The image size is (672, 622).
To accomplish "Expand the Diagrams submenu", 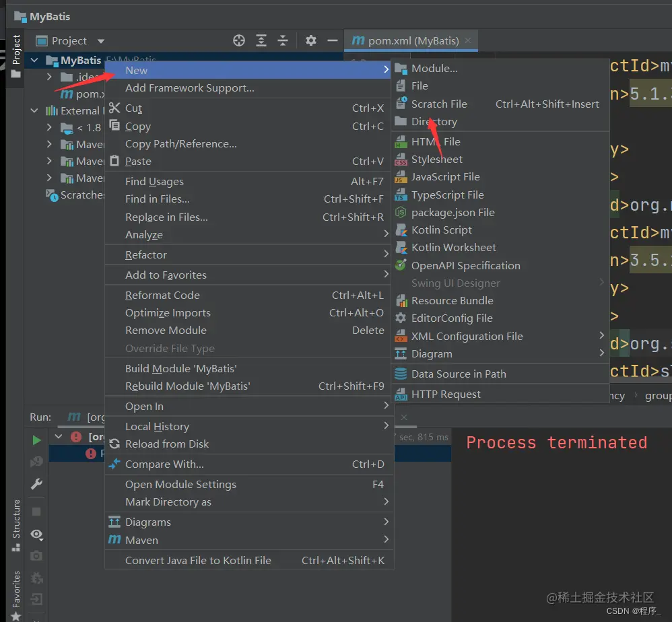I will [248, 522].
